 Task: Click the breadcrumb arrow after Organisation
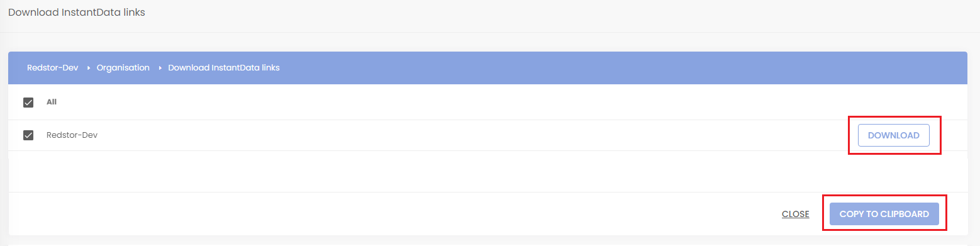160,68
